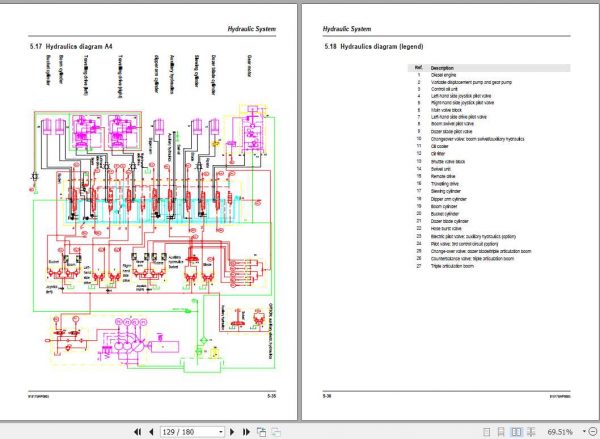
Task: Jump to the last page
Action: pos(246,432)
